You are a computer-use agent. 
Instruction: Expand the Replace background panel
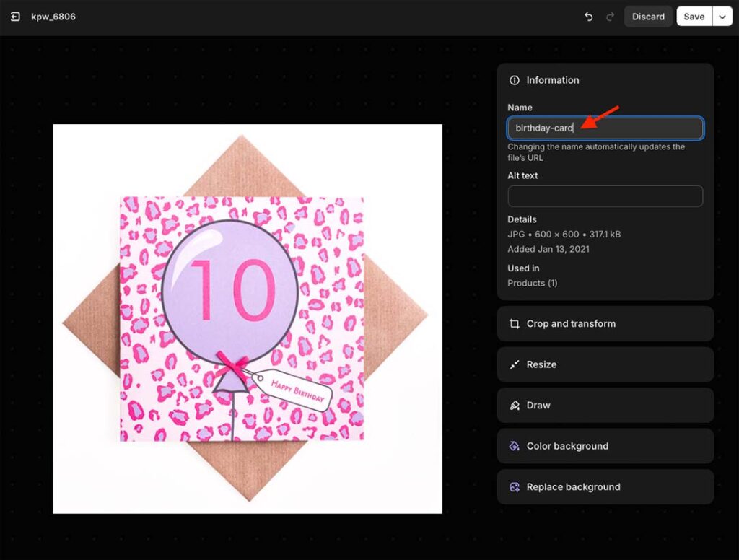(605, 487)
